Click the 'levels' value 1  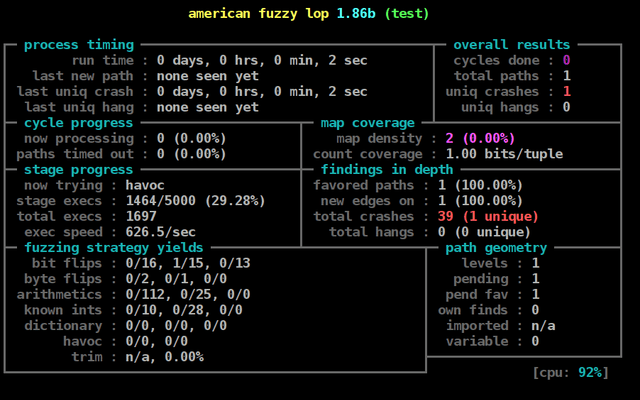pos(536,263)
